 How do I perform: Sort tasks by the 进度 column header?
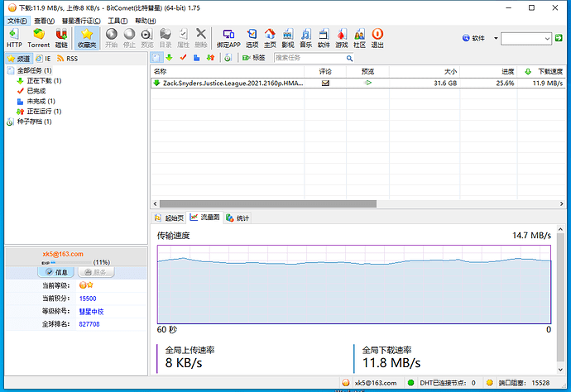489,71
